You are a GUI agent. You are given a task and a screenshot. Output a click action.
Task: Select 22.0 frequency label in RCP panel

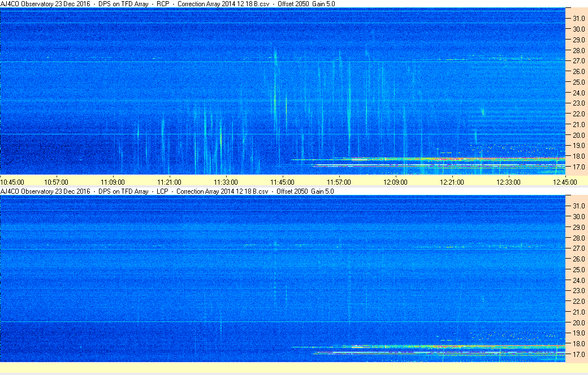(x=578, y=114)
